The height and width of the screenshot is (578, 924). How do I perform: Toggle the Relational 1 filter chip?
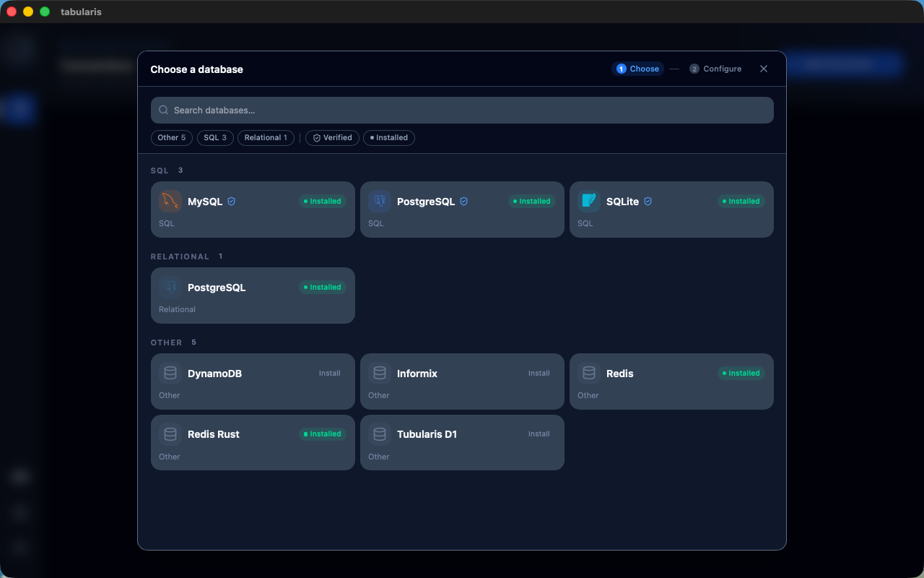pos(266,137)
